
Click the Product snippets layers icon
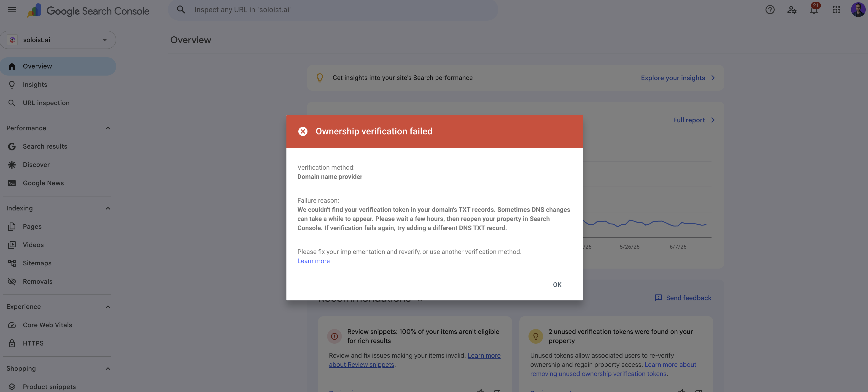(x=12, y=387)
